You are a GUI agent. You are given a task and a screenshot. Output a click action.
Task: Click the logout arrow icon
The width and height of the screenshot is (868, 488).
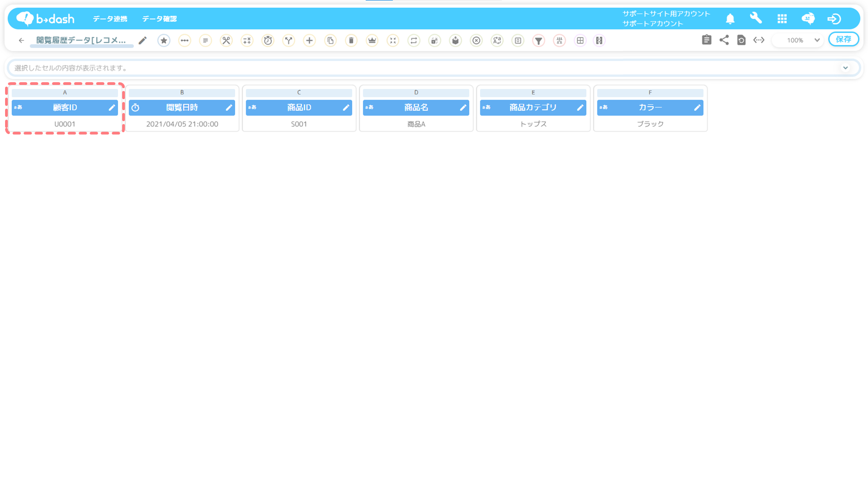pos(834,19)
